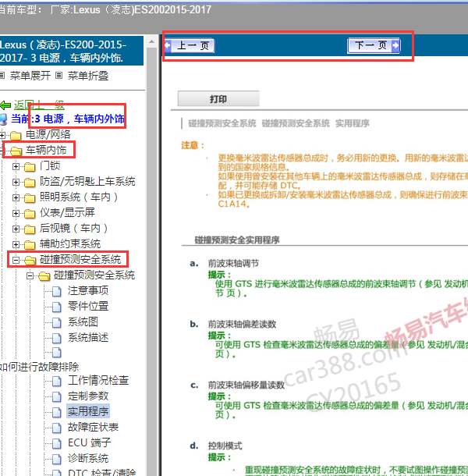Click the 诊断系统 document icon

tap(56, 459)
